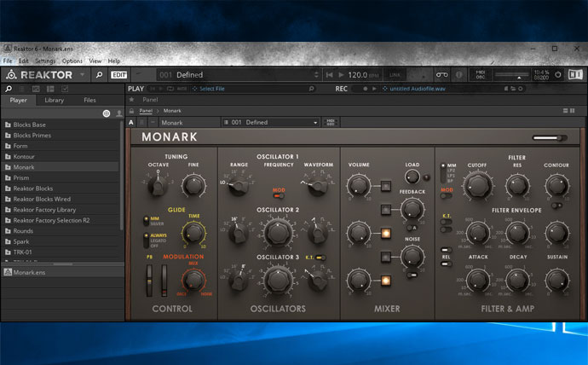
Task: Click the untitled Audiofile.wav link
Action: click(x=418, y=89)
